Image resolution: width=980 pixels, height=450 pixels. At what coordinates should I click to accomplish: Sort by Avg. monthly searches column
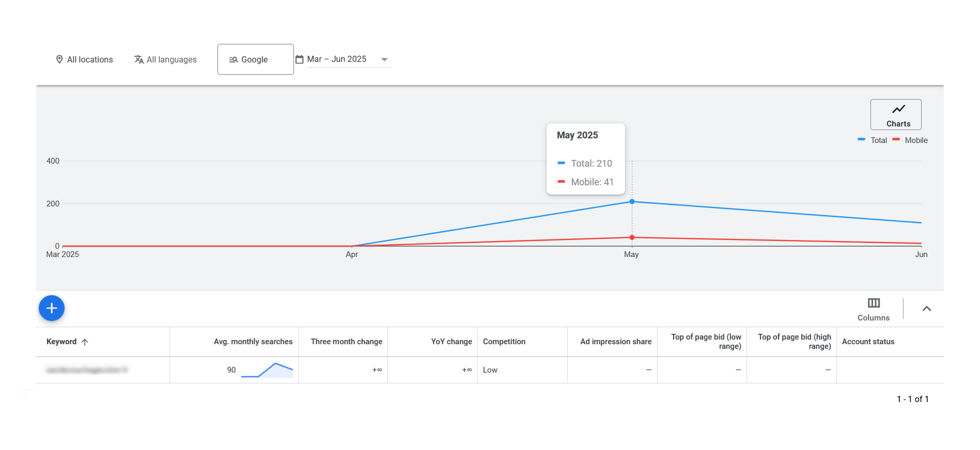click(x=253, y=342)
